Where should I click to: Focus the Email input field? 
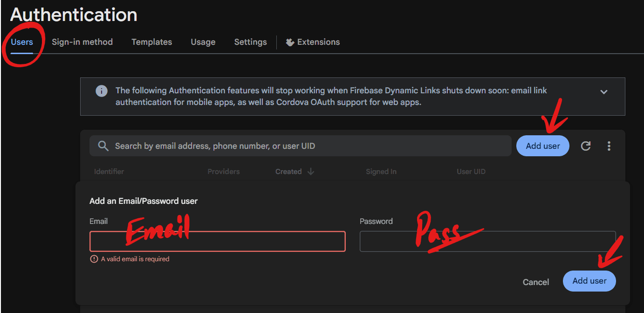218,241
